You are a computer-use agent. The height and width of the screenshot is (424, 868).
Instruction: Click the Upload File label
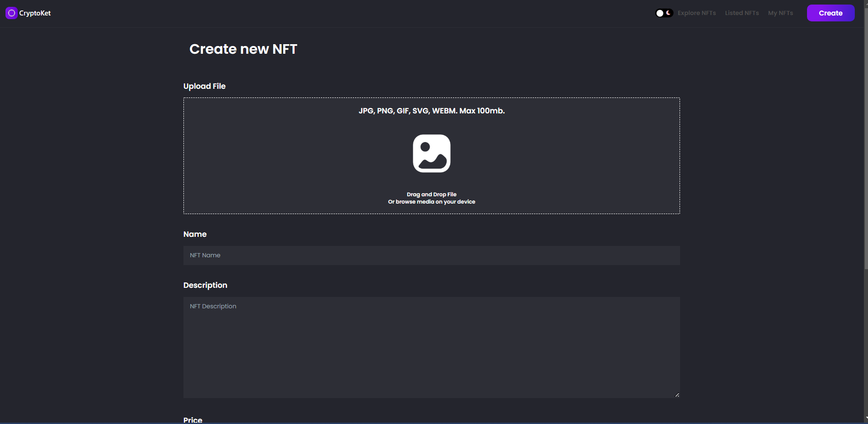tap(204, 86)
